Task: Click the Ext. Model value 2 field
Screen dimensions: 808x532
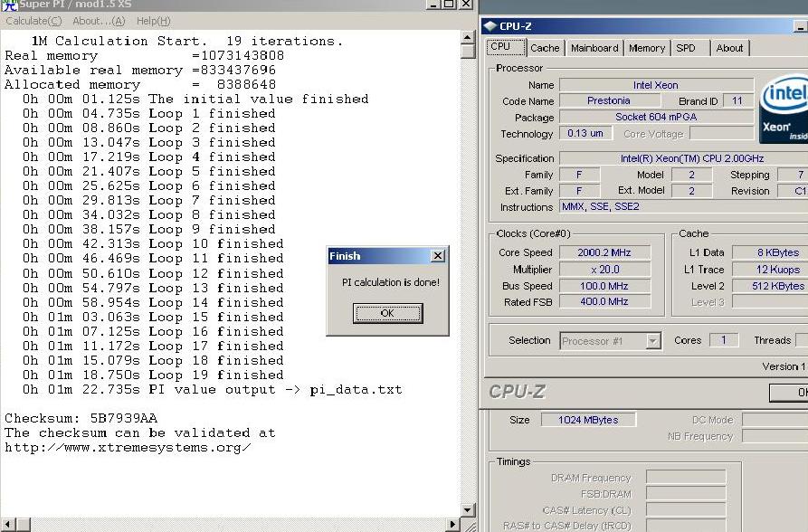Action: pos(691,191)
